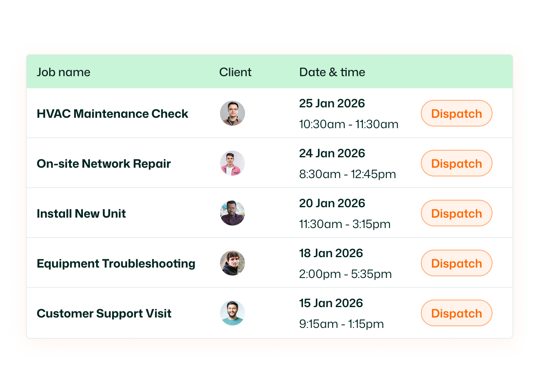This screenshot has width=540, height=392.
Task: Click the 25 Jan 2026 date entry
Action: [x=332, y=103]
